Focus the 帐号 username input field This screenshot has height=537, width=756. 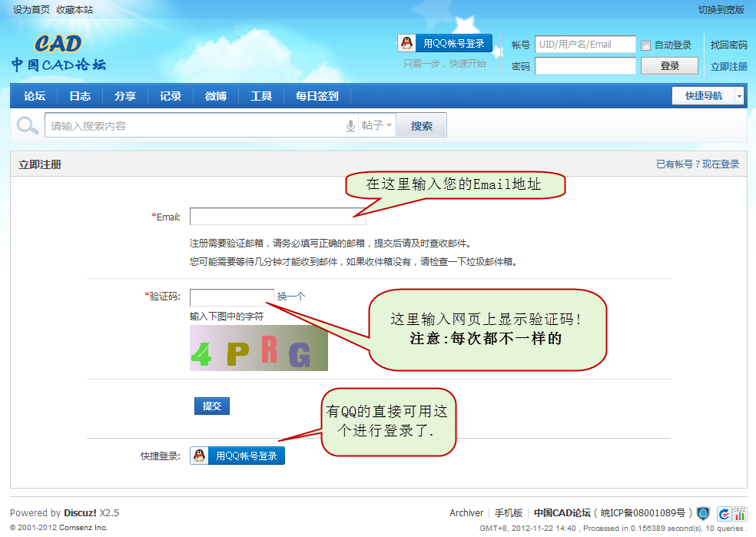(x=585, y=45)
